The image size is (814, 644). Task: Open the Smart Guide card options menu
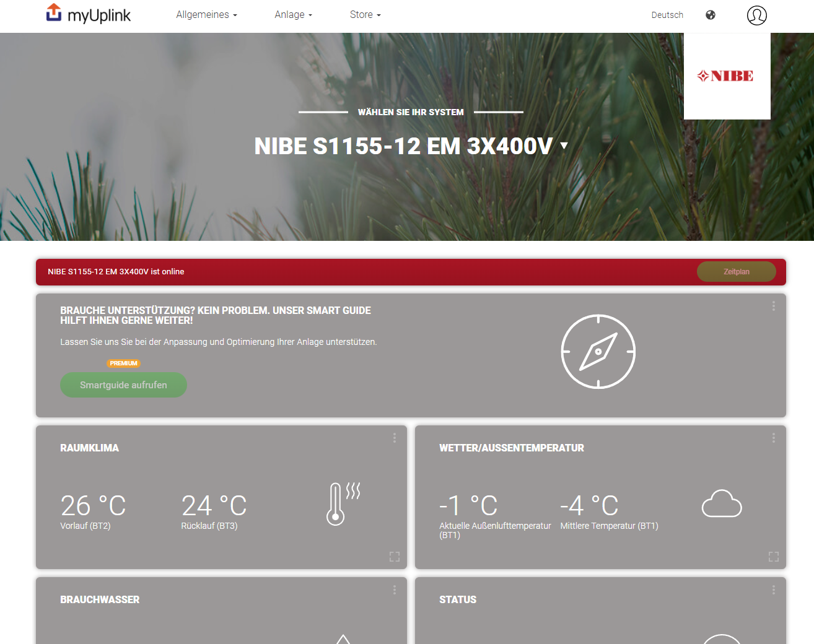[773, 306]
